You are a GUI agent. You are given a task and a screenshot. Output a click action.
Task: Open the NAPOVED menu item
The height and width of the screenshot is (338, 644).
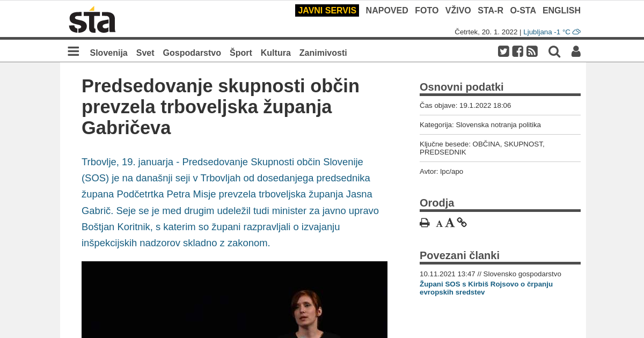pos(387,10)
